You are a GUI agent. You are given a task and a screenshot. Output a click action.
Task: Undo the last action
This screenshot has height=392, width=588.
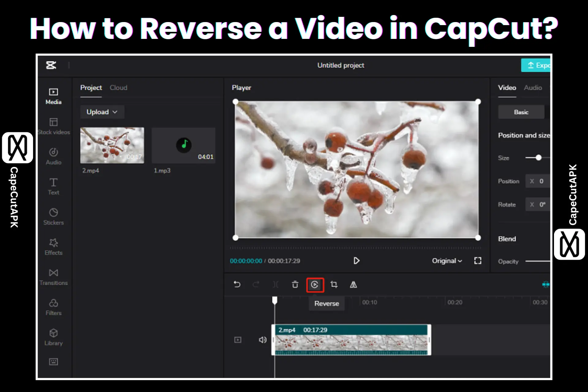(237, 285)
